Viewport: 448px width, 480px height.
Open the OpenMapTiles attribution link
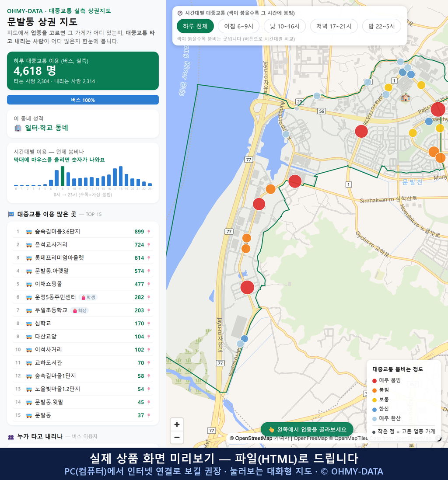(349, 438)
